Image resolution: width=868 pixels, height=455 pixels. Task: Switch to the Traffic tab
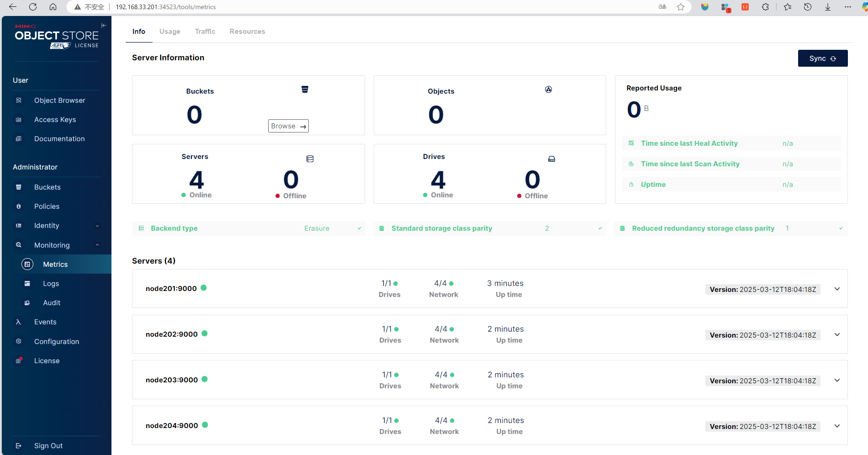click(205, 32)
